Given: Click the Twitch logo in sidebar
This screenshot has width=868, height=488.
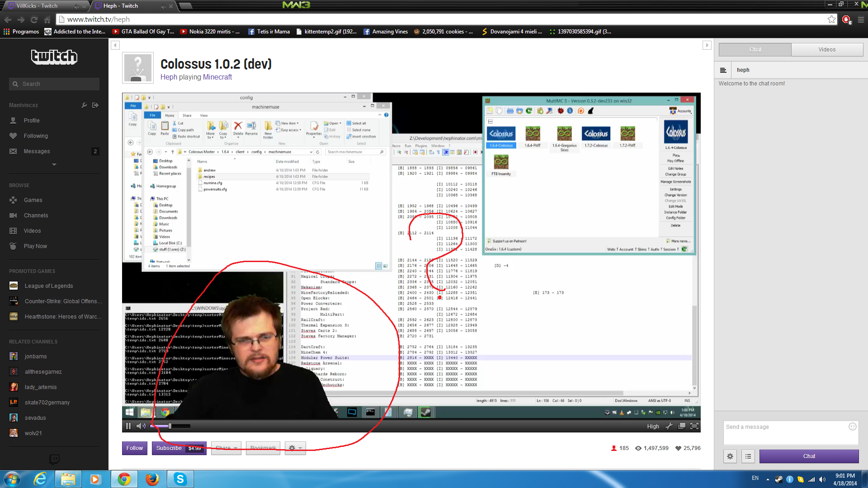Looking at the screenshot, I should point(54,56).
